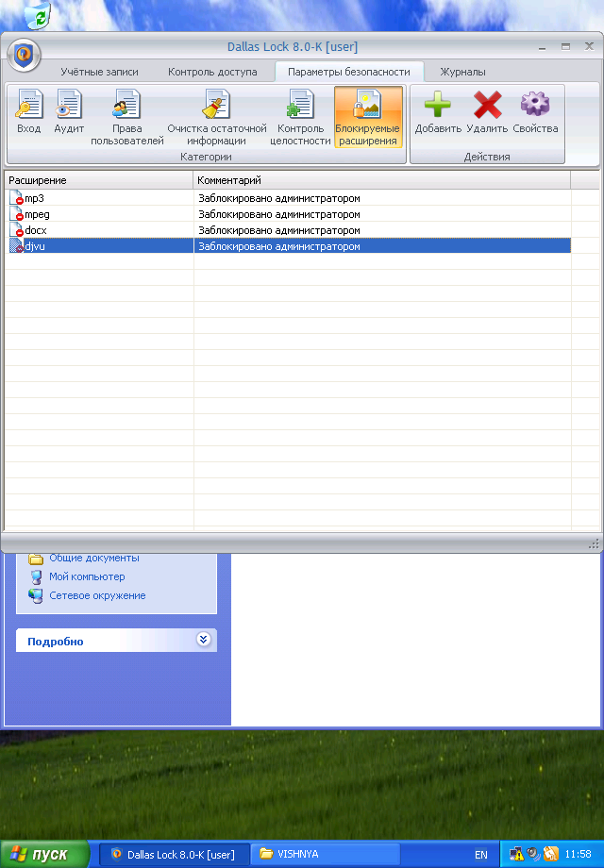Switch to Dallas Lock taskbar button
Screen dimensions: 604x868
(174, 854)
